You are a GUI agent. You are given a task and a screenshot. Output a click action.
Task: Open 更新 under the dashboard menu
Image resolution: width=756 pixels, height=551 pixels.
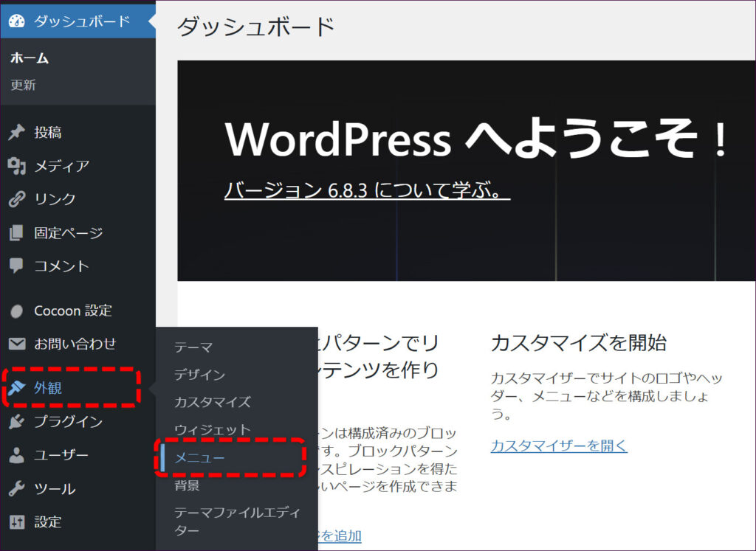(23, 85)
